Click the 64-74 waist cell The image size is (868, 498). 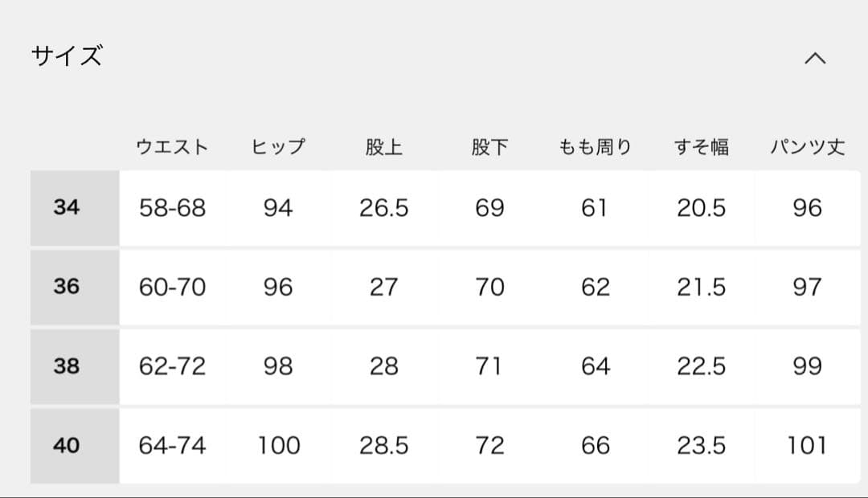coord(172,445)
